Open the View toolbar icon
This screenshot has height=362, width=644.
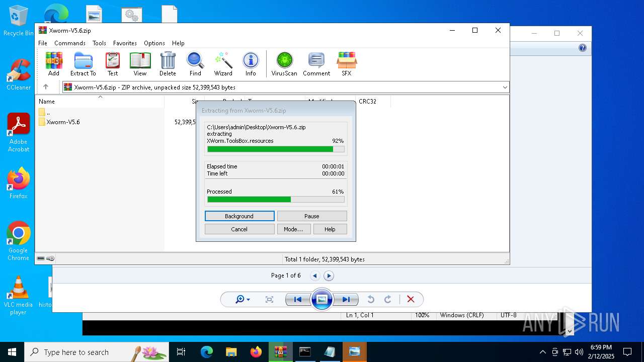(140, 64)
